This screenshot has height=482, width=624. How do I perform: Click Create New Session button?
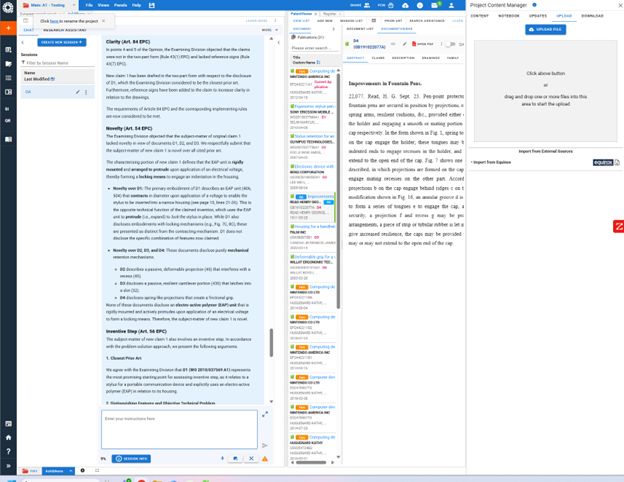tap(62, 43)
